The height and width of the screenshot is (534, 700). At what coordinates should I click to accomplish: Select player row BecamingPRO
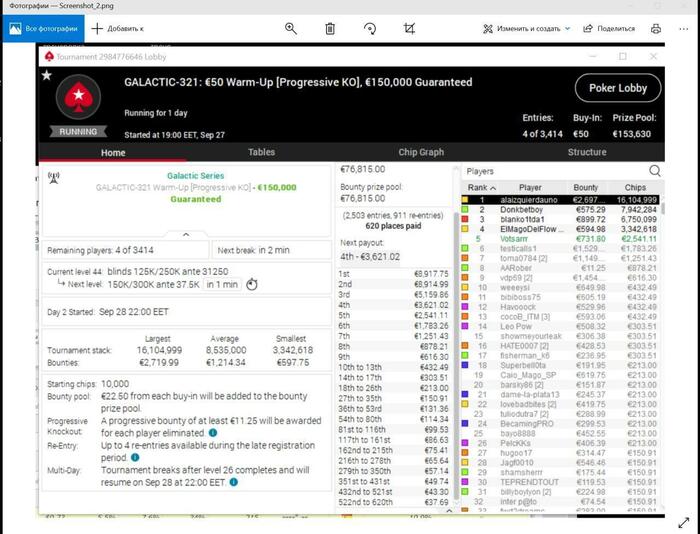[560, 423]
